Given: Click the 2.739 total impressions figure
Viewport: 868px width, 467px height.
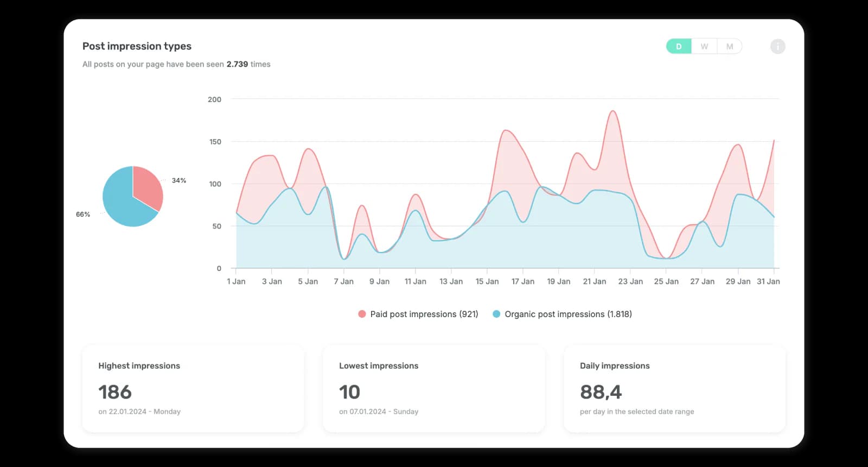Looking at the screenshot, I should coord(237,64).
